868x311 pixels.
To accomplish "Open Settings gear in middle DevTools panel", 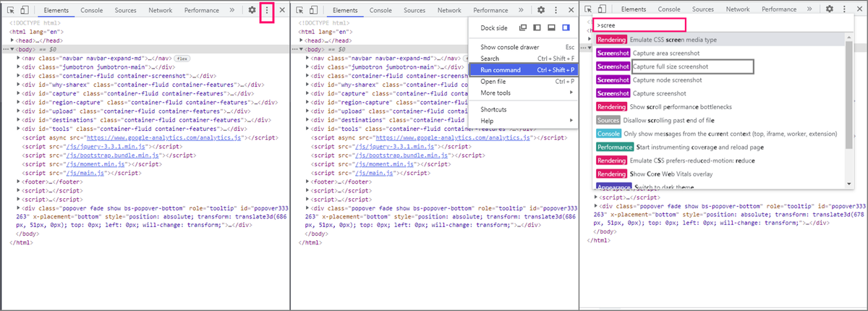I will coord(541,10).
